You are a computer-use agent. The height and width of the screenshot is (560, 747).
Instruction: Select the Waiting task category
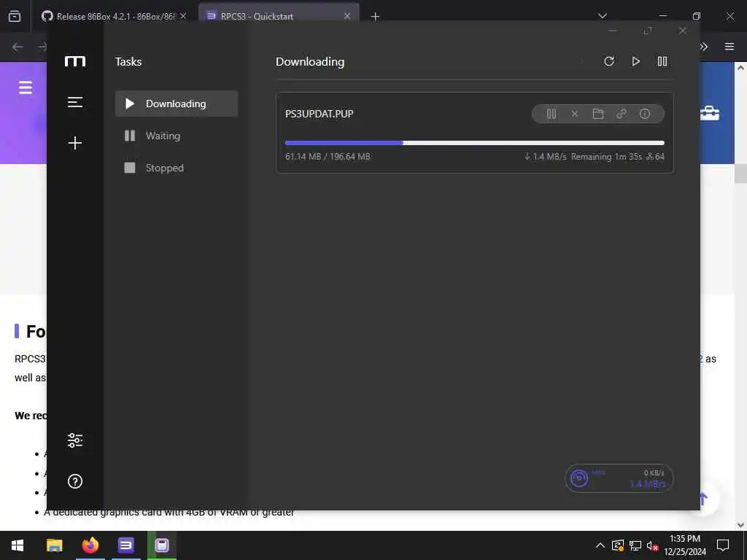pyautogui.click(x=177, y=136)
